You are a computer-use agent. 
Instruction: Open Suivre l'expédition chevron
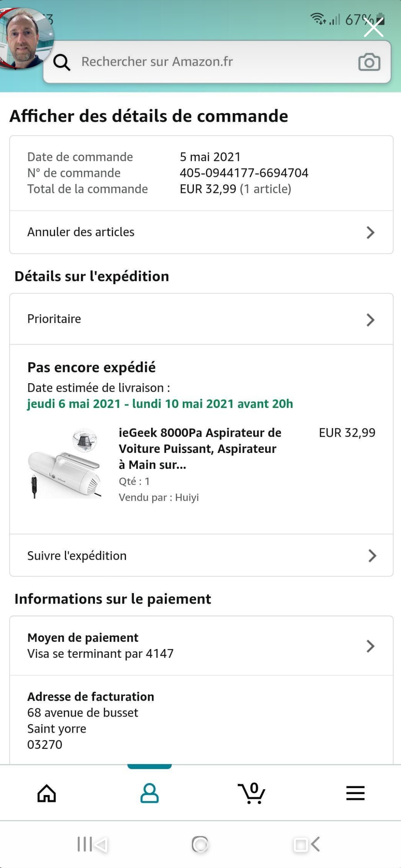pos(372,556)
